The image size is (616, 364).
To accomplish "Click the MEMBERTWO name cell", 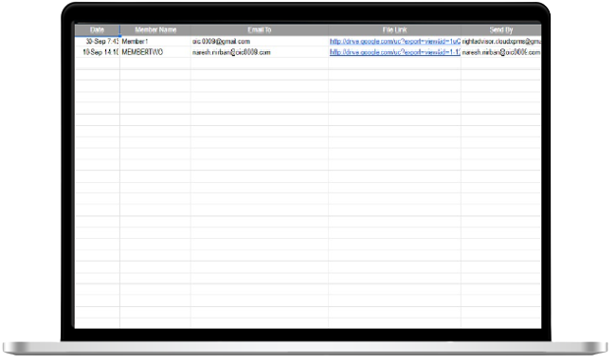I will coord(155,52).
